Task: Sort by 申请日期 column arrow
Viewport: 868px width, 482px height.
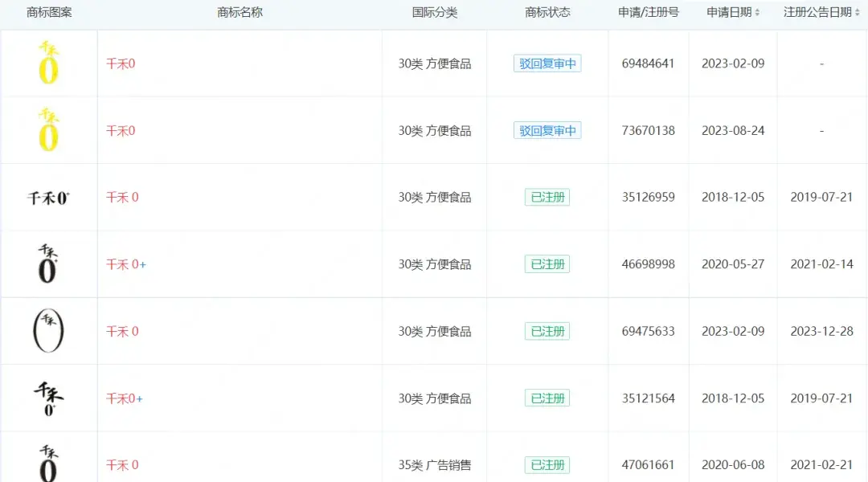Action: point(757,12)
